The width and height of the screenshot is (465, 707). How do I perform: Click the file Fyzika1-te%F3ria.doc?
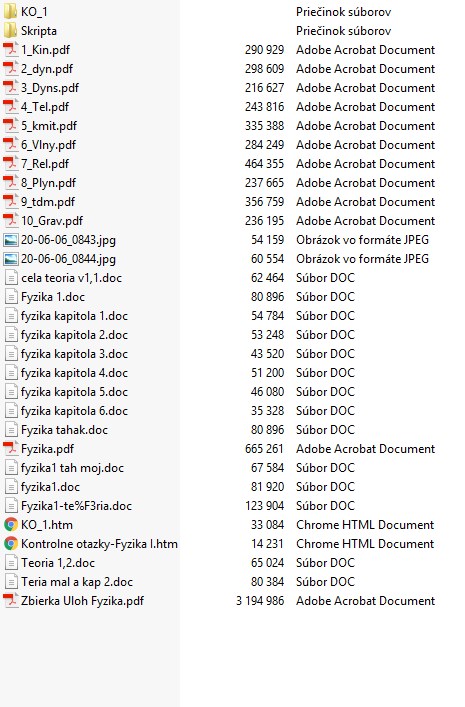76,506
